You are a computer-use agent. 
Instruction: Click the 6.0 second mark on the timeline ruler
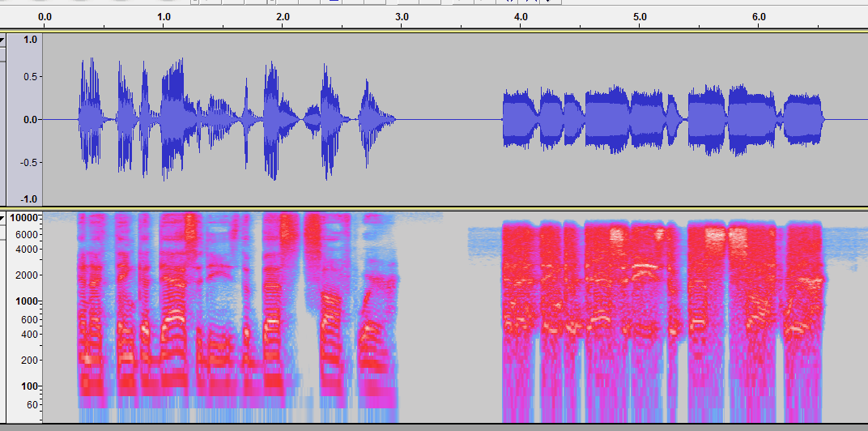(759, 17)
